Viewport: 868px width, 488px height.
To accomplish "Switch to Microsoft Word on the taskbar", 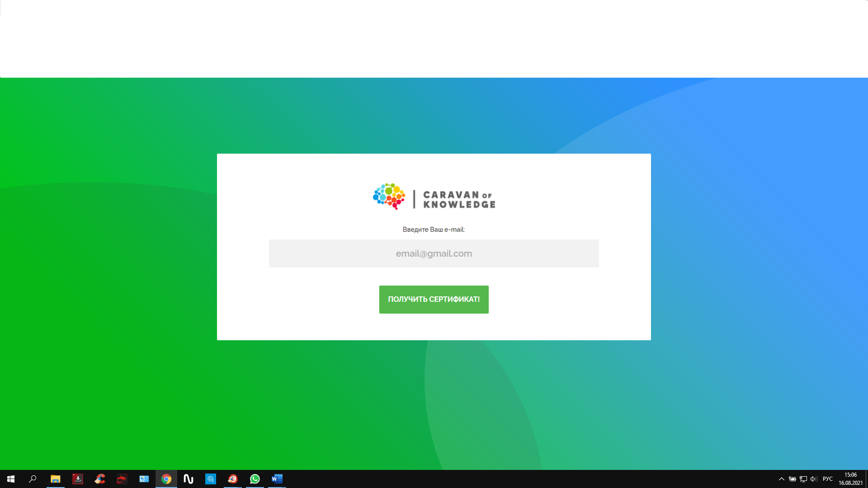I will (x=277, y=479).
